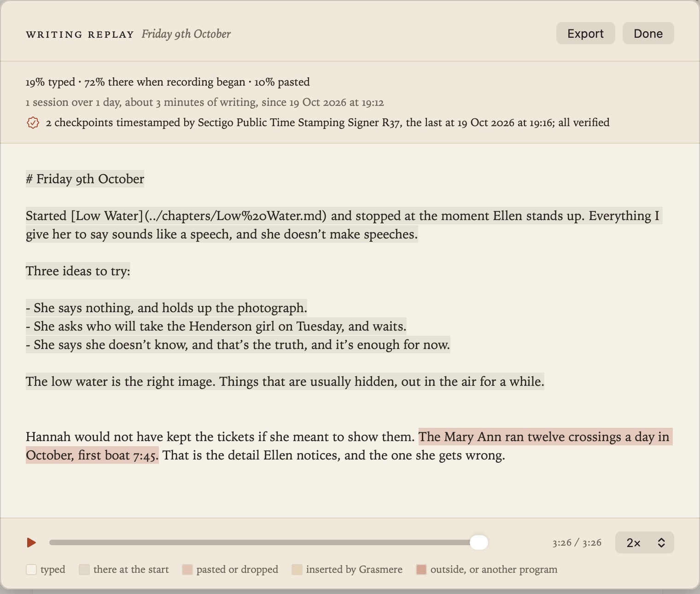
Task: Click the sentence 'That is the detail Ellen notices'
Action: pyautogui.click(x=334, y=455)
